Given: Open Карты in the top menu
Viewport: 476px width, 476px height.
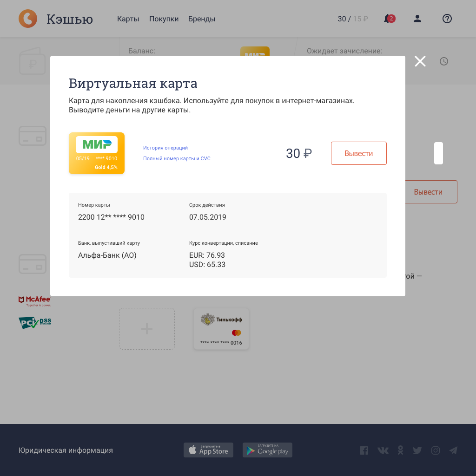Looking at the screenshot, I should pos(128,19).
